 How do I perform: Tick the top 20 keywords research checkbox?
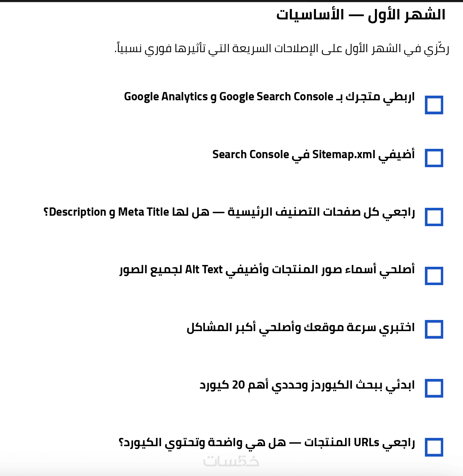pyautogui.click(x=434, y=388)
